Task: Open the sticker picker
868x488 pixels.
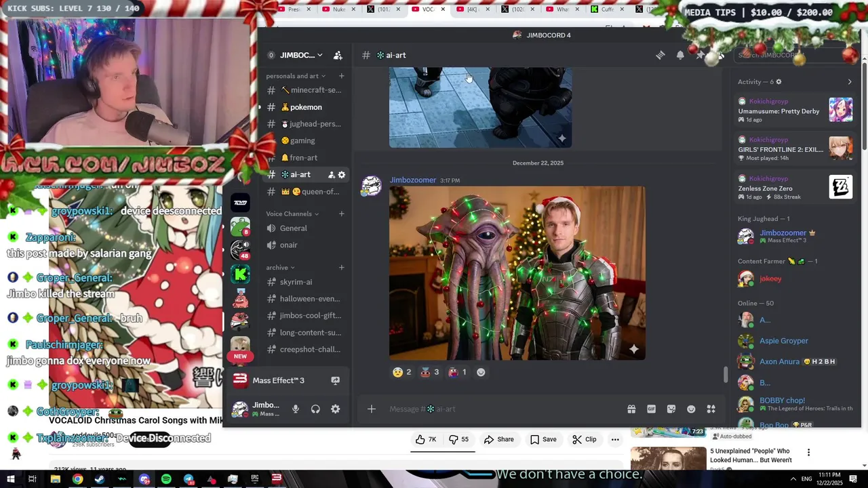Action: pos(671,409)
